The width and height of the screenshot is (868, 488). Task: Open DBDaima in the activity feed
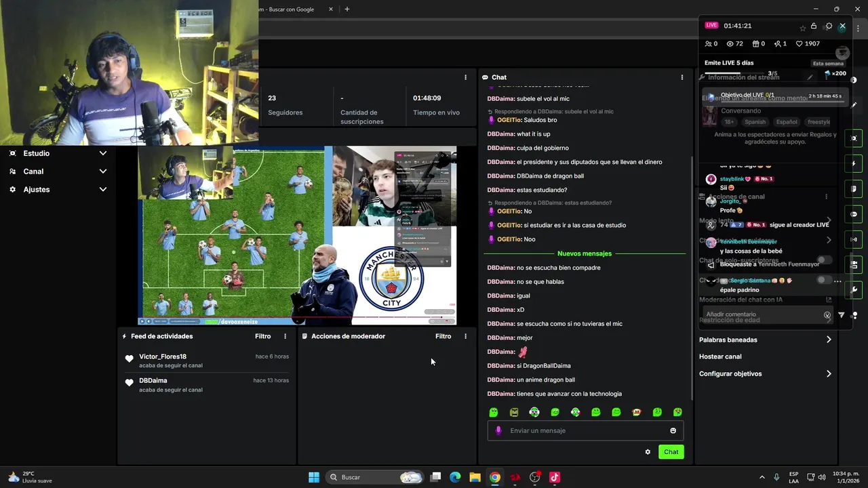[x=153, y=380]
